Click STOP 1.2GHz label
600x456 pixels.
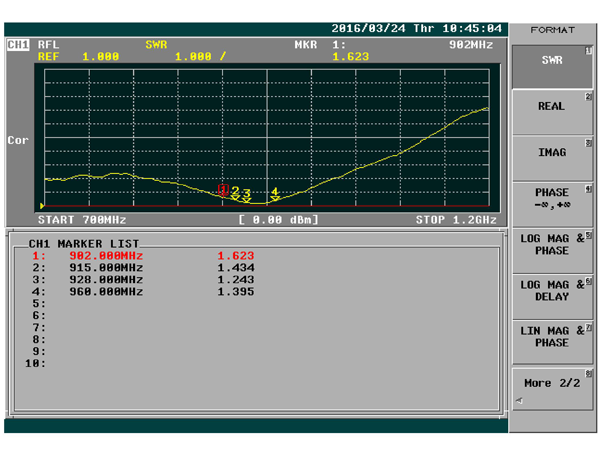[456, 220]
